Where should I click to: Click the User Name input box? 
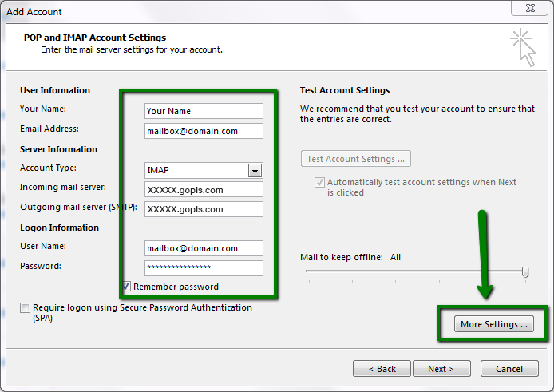(x=204, y=248)
